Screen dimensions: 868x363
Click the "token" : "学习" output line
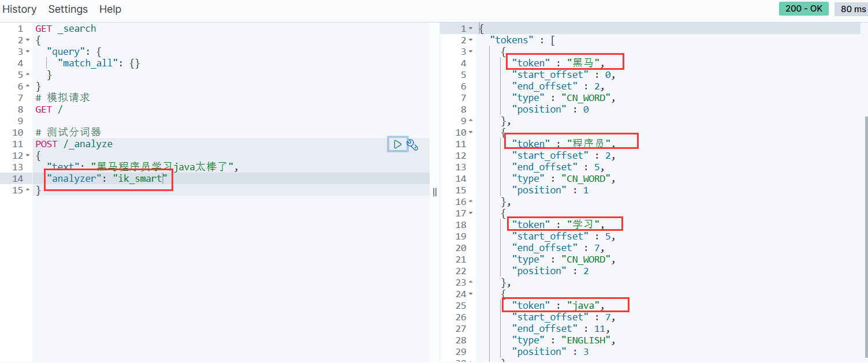click(558, 225)
